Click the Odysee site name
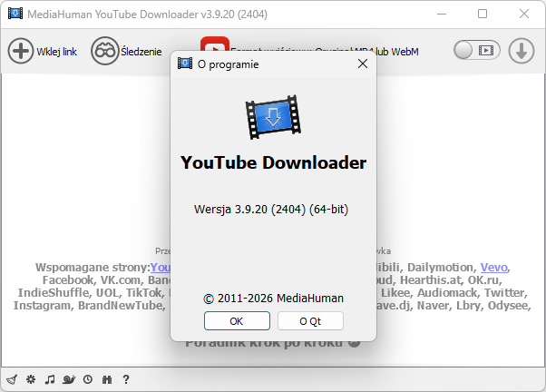546x392 pixels. (508, 306)
